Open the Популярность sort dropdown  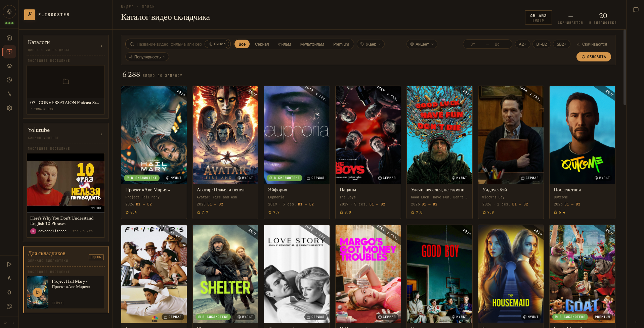tap(147, 57)
